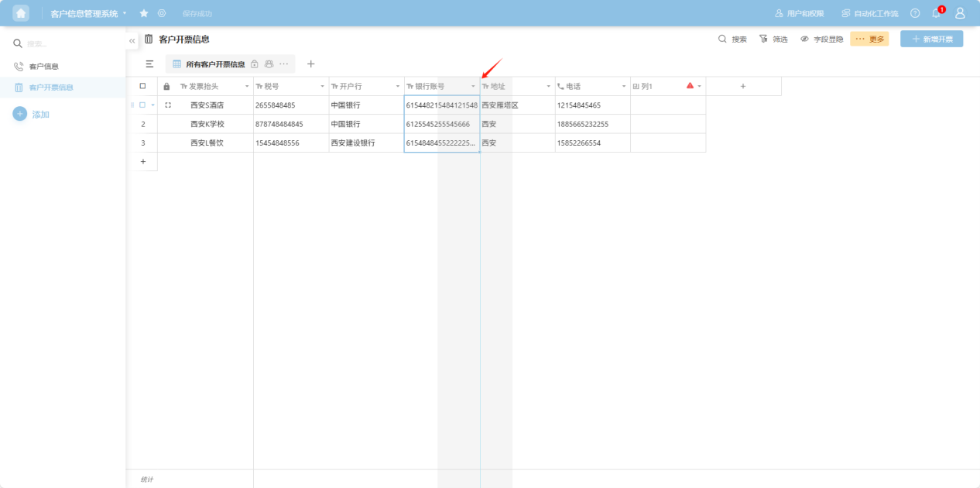Toggle field visibility with 字段显隐
Image resolution: width=980 pixels, height=488 pixels.
coord(821,39)
